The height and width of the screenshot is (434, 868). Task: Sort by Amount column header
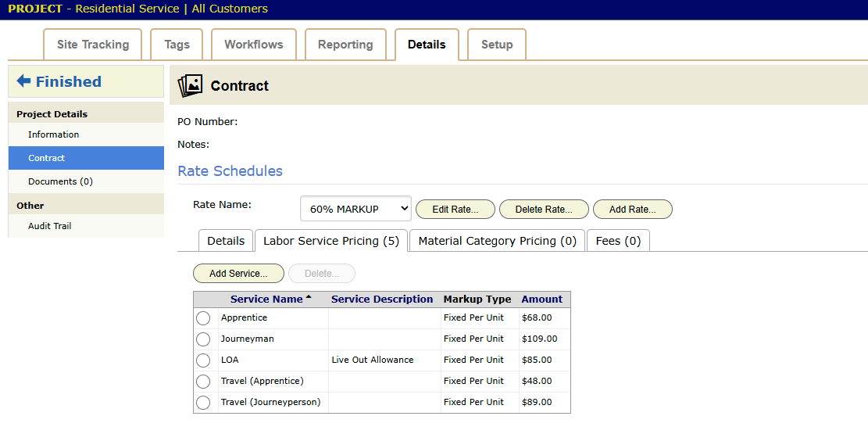click(542, 299)
